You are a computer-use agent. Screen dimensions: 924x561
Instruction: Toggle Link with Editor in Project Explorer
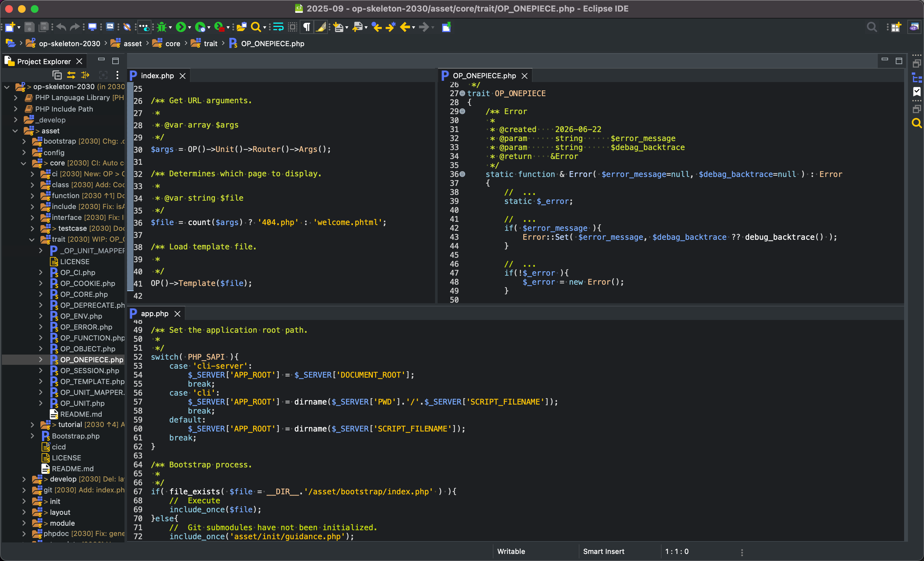(71, 75)
